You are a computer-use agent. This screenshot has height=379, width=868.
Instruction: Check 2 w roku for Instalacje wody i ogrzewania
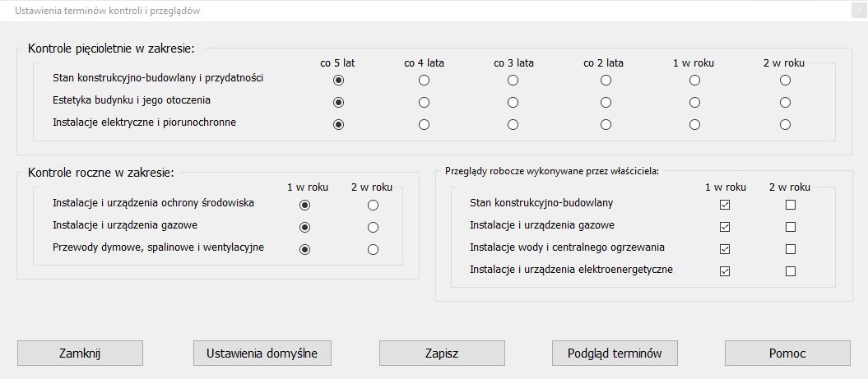(x=791, y=249)
